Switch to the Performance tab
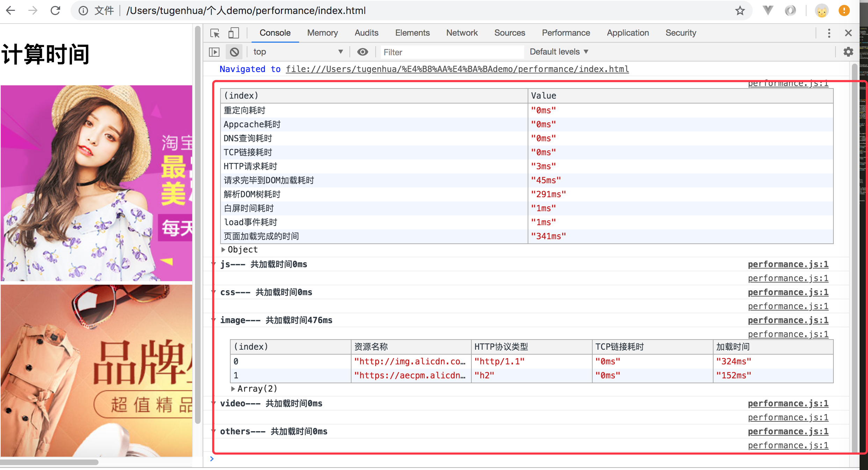Image resolution: width=868 pixels, height=470 pixels. point(566,33)
